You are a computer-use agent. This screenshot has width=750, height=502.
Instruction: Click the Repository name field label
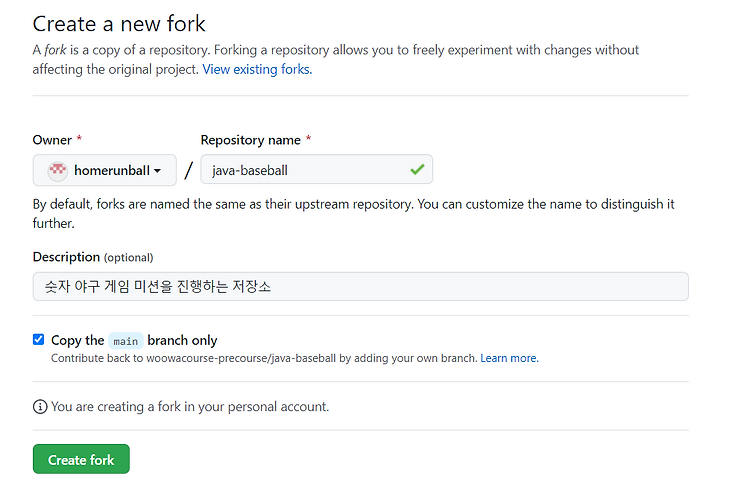click(251, 140)
